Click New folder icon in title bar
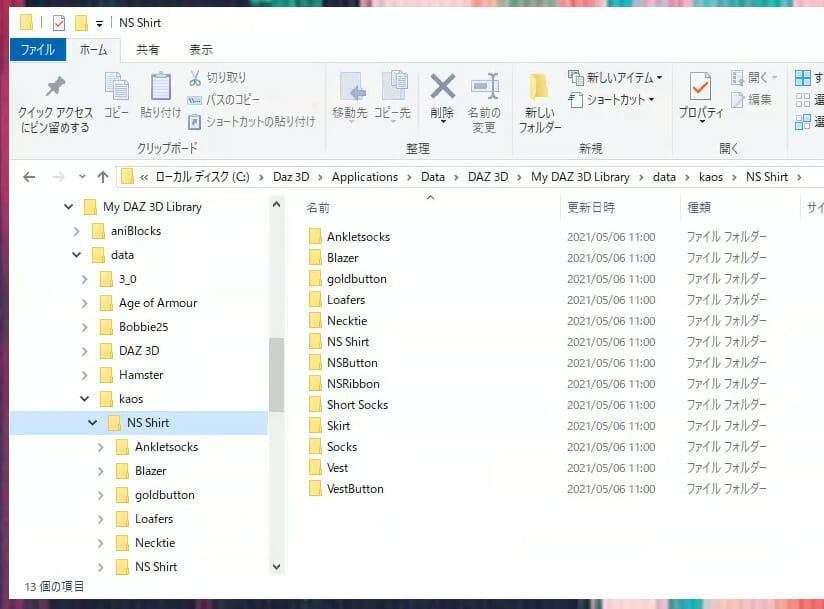Image resolution: width=824 pixels, height=609 pixels. point(81,23)
